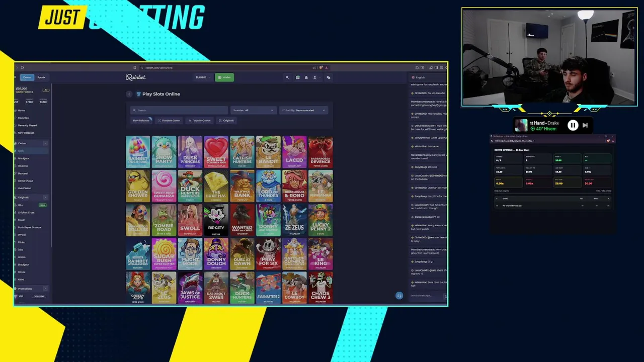644x362 pixels.
Task: Open Roulette in the sidebar
Action: [x=23, y=166]
